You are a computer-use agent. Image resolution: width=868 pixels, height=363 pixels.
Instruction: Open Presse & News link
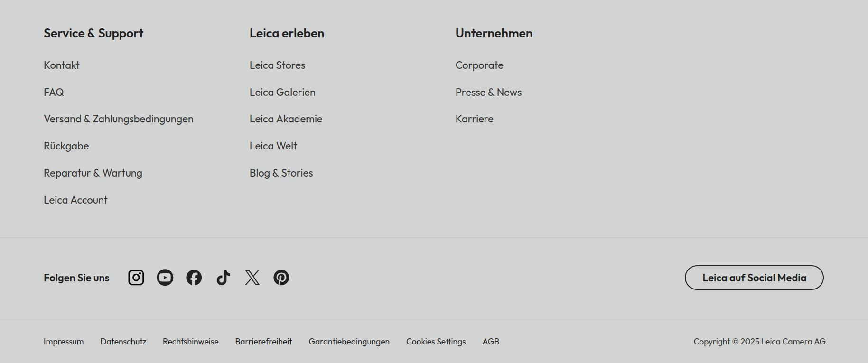(x=488, y=93)
